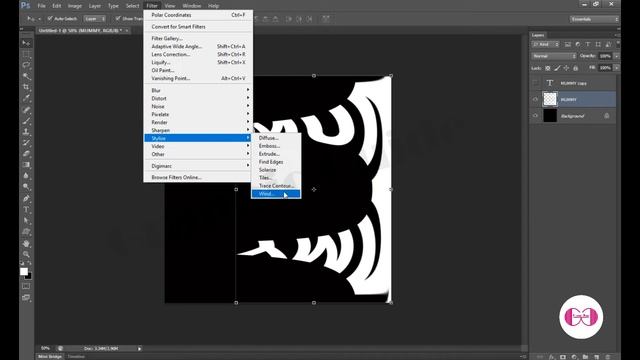Viewport: 640px width, 360px height.
Task: Select the Spot Healing Brush tool
Action: [26, 110]
